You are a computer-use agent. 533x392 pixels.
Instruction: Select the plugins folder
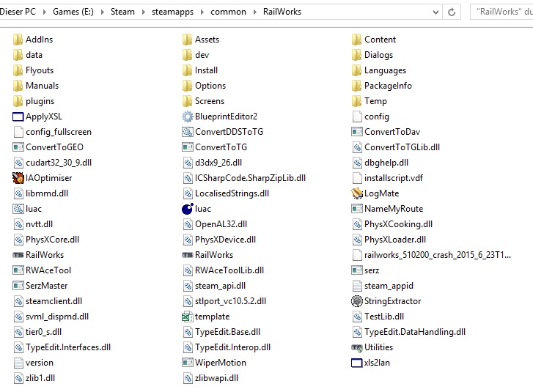click(x=33, y=101)
